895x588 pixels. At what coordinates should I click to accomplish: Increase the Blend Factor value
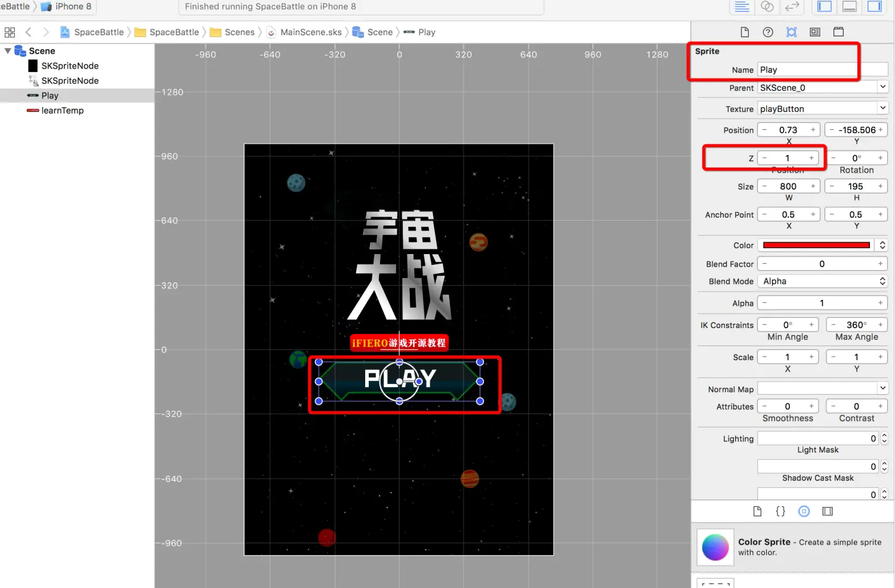pos(880,264)
